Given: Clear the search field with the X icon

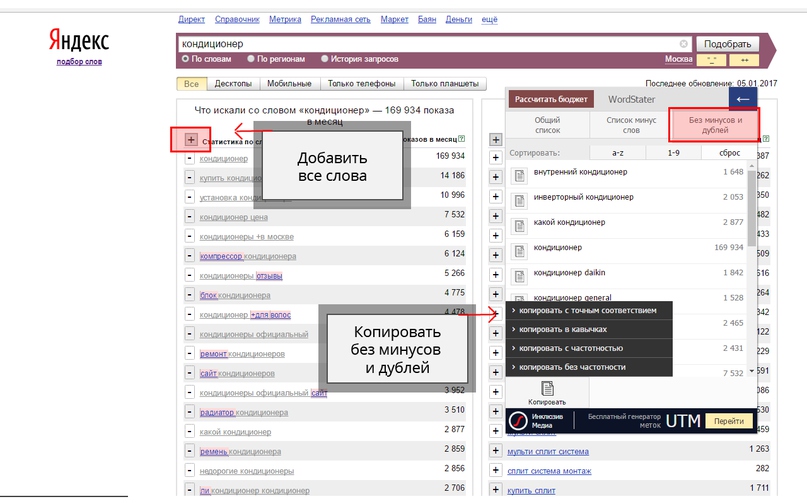Looking at the screenshot, I should pos(683,44).
